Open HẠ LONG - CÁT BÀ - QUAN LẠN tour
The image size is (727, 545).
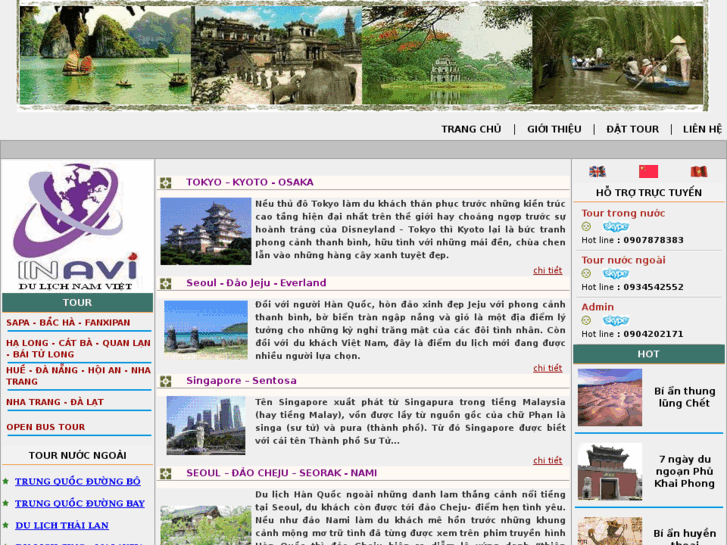click(x=78, y=348)
